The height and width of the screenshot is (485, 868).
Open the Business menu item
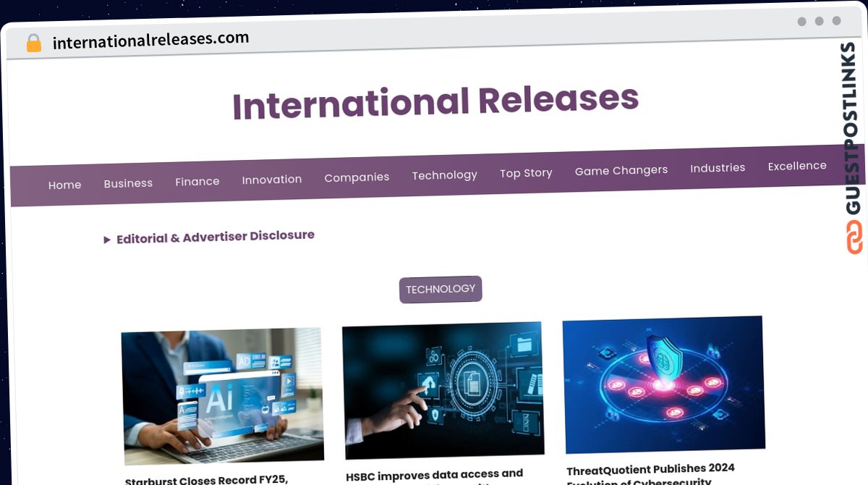[128, 183]
